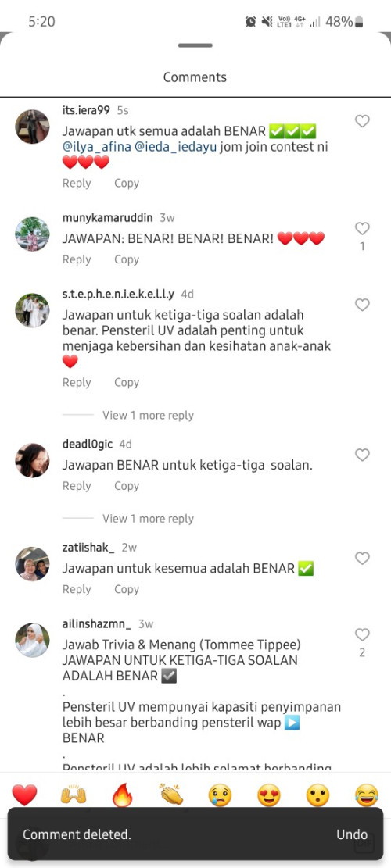The image size is (391, 868).
Task: Undo the deleted comment
Action: click(352, 834)
